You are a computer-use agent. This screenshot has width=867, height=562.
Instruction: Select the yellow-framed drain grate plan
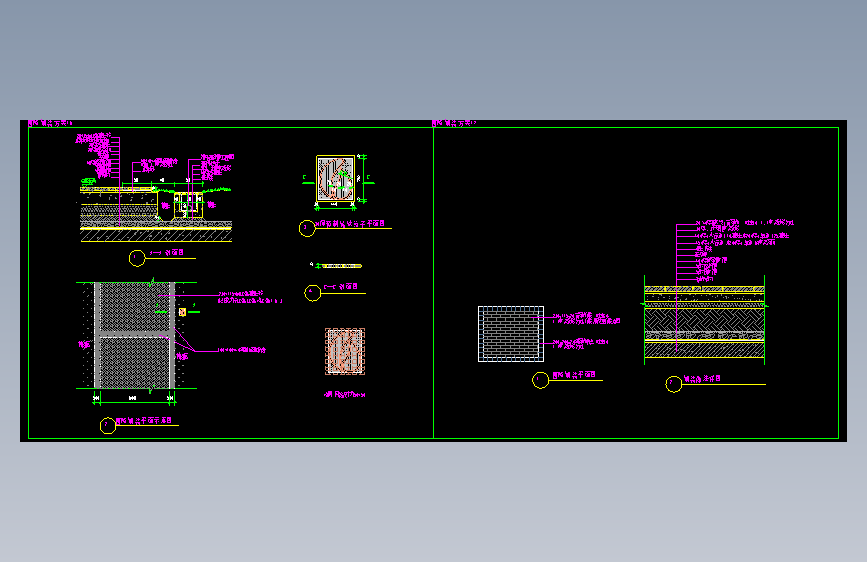coord(335,179)
